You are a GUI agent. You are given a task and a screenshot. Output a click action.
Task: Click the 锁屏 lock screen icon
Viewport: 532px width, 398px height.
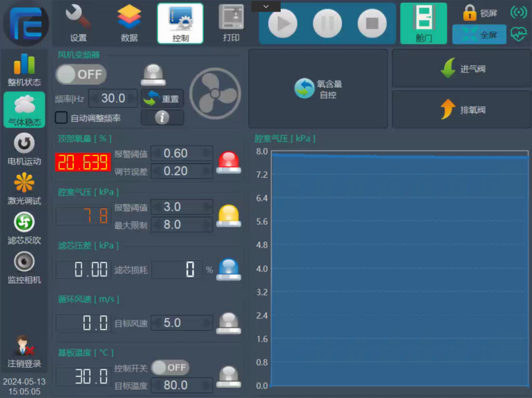(469, 13)
